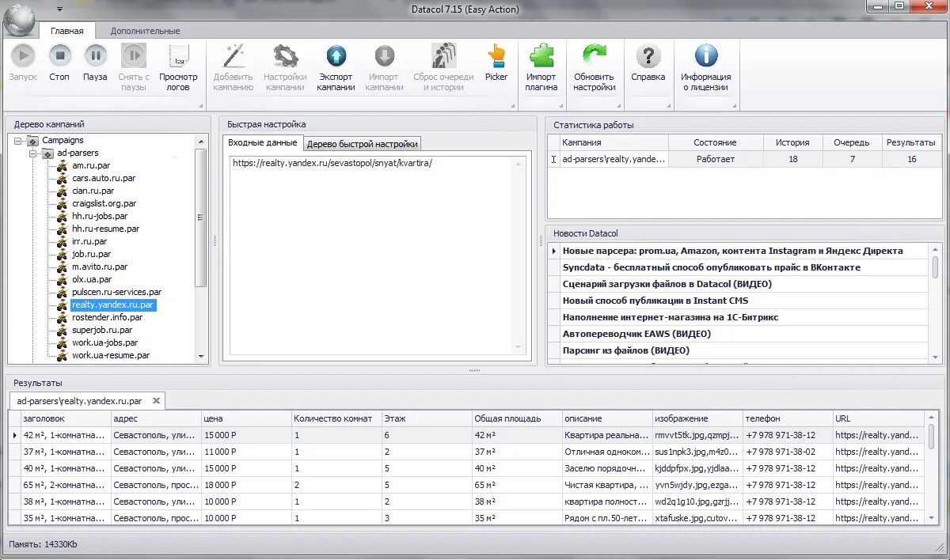Collapse the ad-parsers folder node

[x=34, y=153]
